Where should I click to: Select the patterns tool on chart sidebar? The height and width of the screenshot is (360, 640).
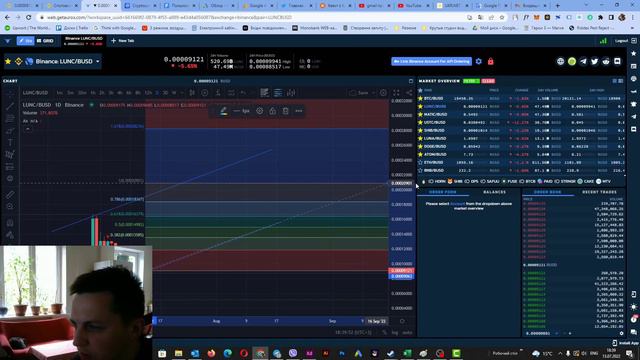[x=10, y=154]
